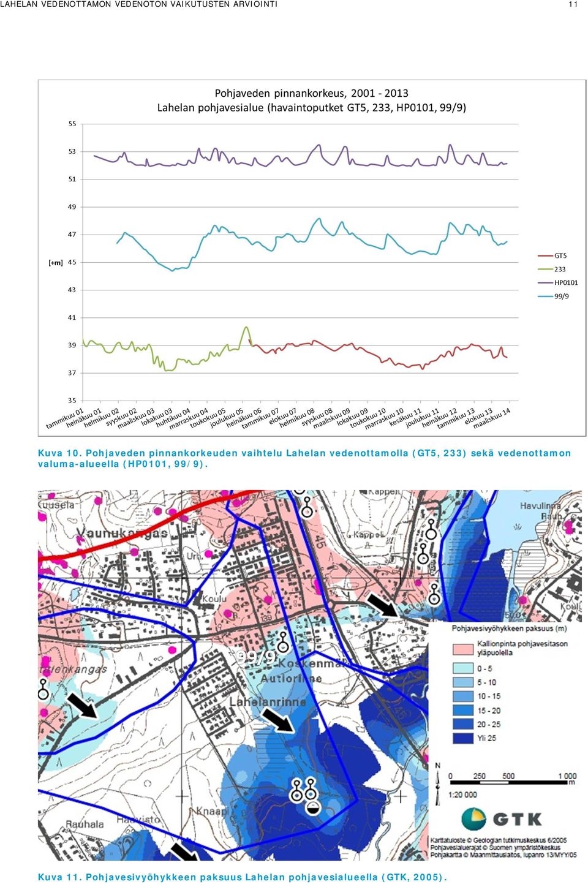Click the 'Lahelanrinne' place name on the map
588x887 pixels.
[x=268, y=702]
